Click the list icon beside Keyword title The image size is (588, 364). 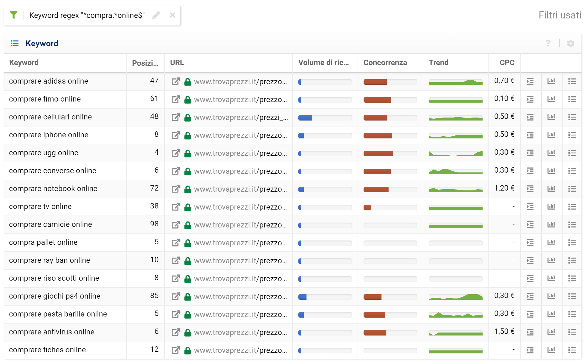pyautogui.click(x=14, y=43)
